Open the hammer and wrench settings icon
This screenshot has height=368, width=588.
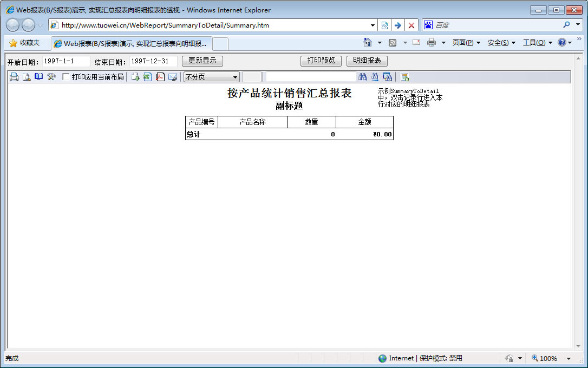click(x=51, y=77)
